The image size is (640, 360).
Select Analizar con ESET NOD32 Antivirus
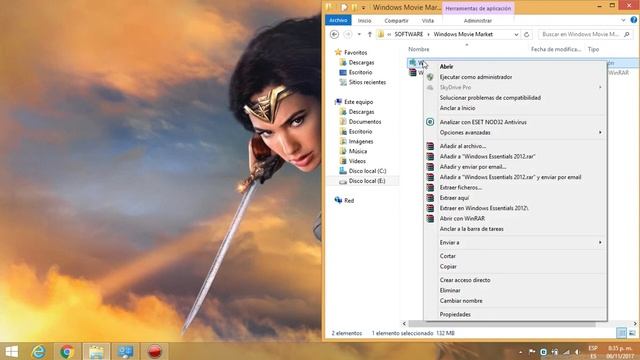click(x=515, y=122)
